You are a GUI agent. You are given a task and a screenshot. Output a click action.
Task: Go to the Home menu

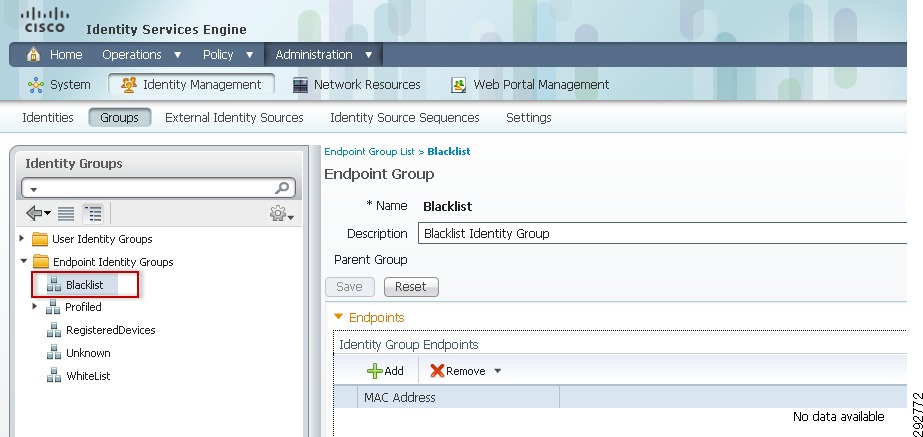click(x=66, y=55)
